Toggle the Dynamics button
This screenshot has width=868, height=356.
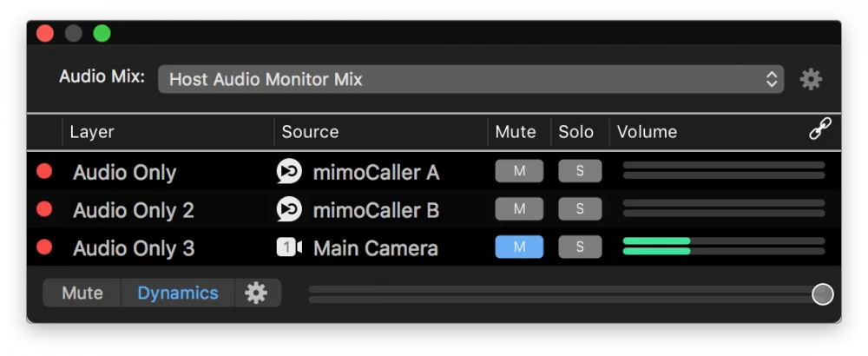point(178,293)
